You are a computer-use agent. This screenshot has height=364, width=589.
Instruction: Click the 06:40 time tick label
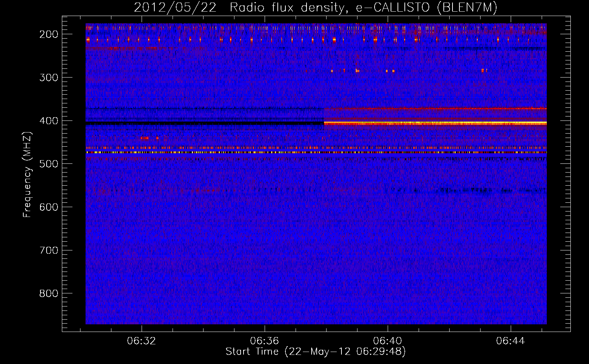(388, 341)
